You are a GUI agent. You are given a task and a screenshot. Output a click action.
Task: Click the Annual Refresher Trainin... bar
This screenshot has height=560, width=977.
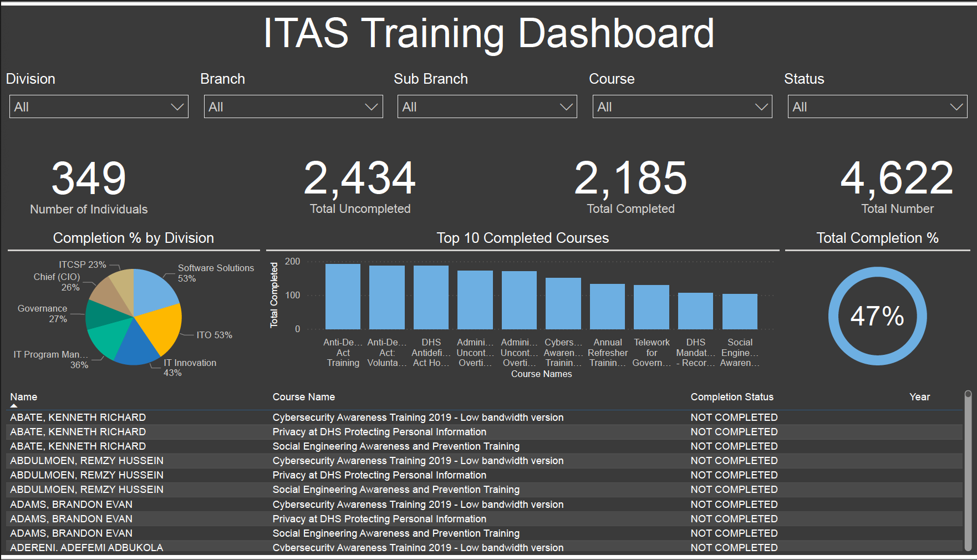pyautogui.click(x=607, y=307)
